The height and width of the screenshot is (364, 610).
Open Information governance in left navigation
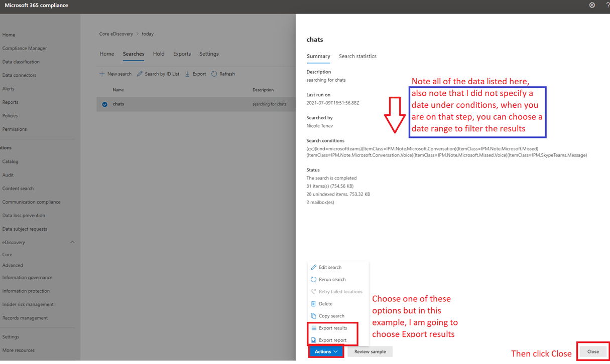(27, 277)
